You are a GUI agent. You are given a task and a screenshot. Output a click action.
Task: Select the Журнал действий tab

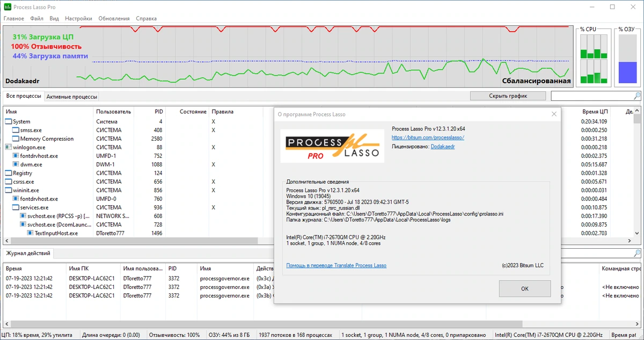point(28,253)
